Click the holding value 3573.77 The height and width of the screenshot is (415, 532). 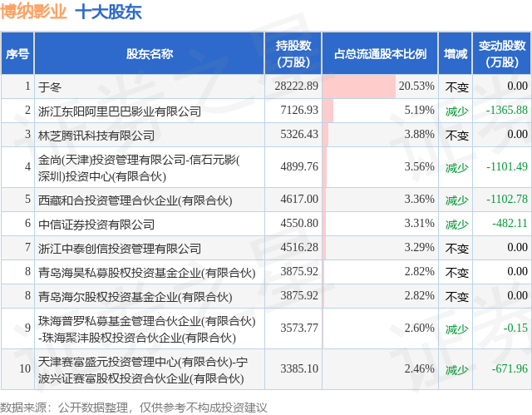coord(299,329)
